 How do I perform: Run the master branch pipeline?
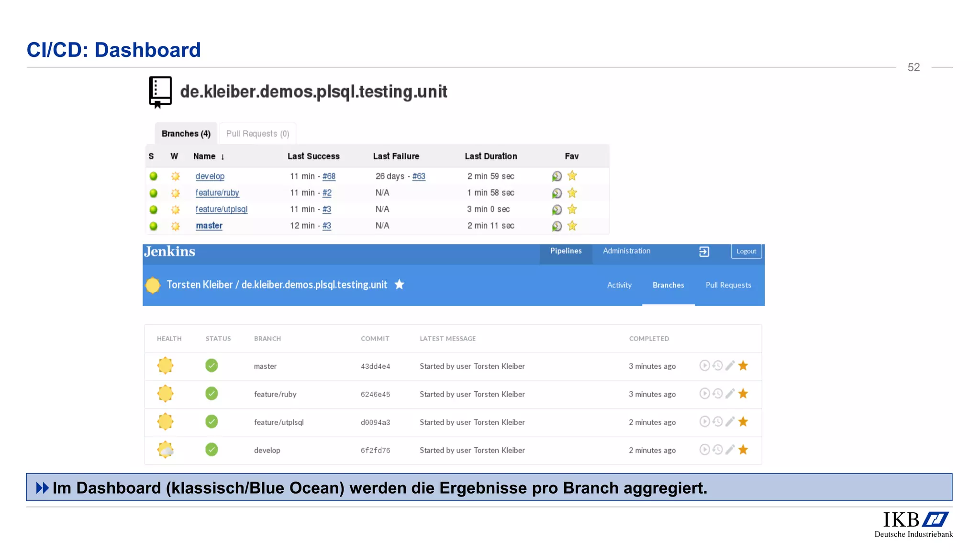coord(704,366)
